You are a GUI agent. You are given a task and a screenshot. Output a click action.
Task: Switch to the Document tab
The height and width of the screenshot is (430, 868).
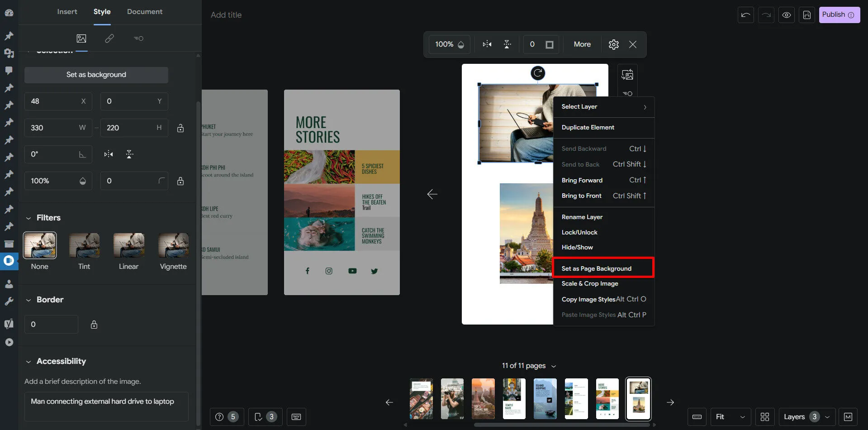pyautogui.click(x=144, y=12)
